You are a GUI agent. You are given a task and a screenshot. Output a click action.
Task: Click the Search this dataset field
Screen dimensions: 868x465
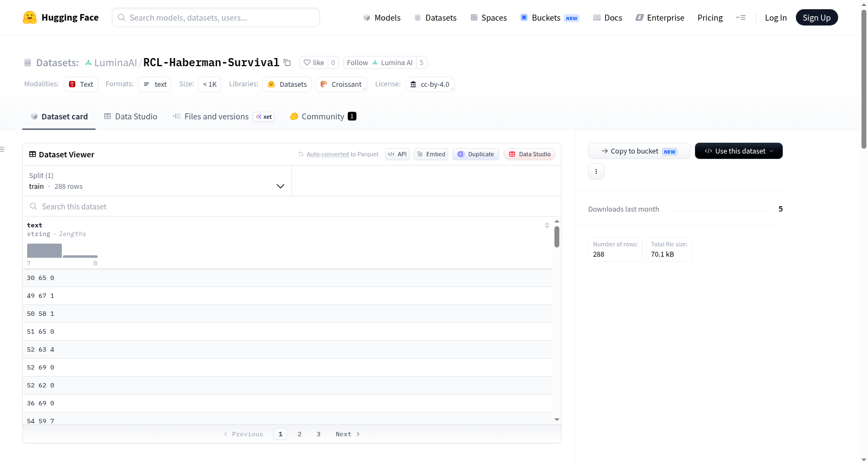click(292, 206)
